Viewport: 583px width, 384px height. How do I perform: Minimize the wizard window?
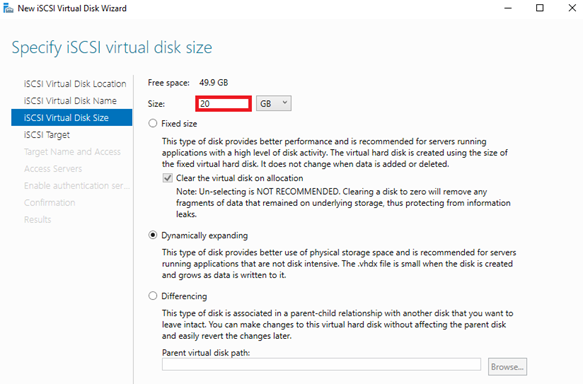pyautogui.click(x=508, y=8)
